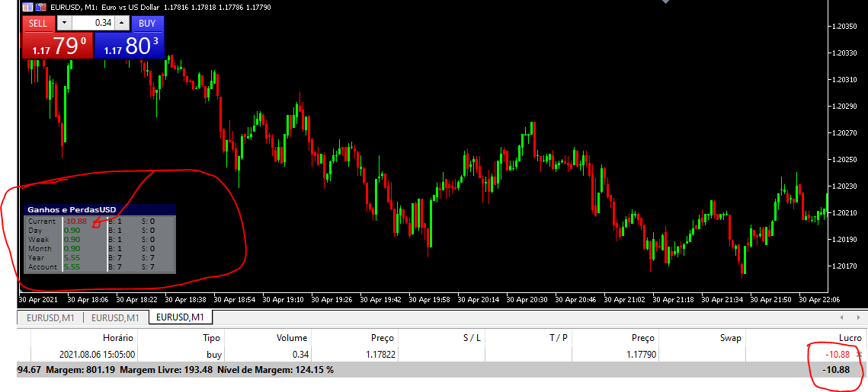Click the open price 1.17822 cell
Viewport: 868px width, 392px height.
380,355
